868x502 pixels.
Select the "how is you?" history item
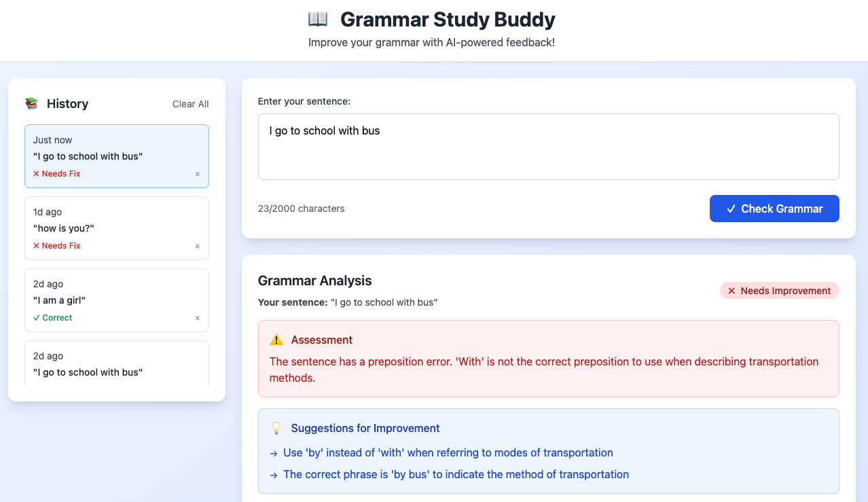[x=109, y=228]
